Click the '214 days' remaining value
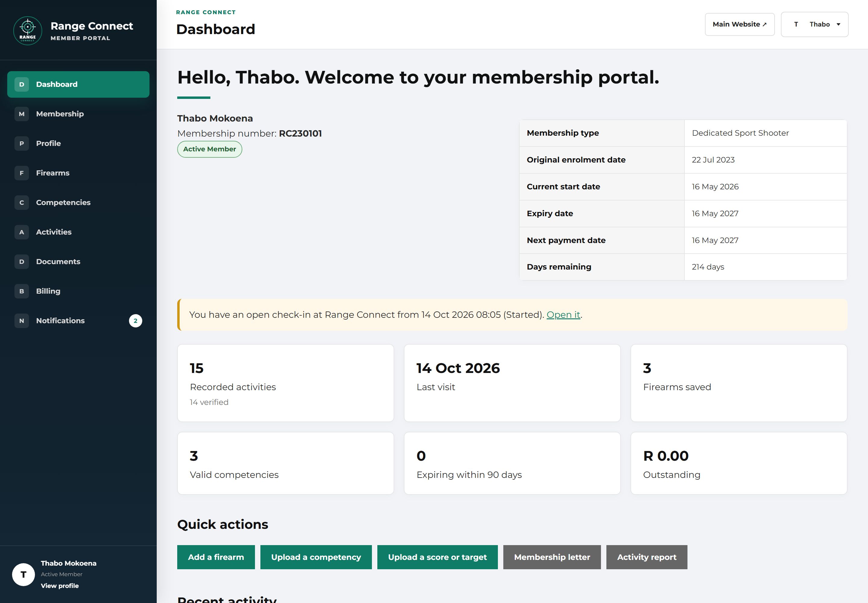Image resolution: width=868 pixels, height=603 pixels. pos(708,267)
